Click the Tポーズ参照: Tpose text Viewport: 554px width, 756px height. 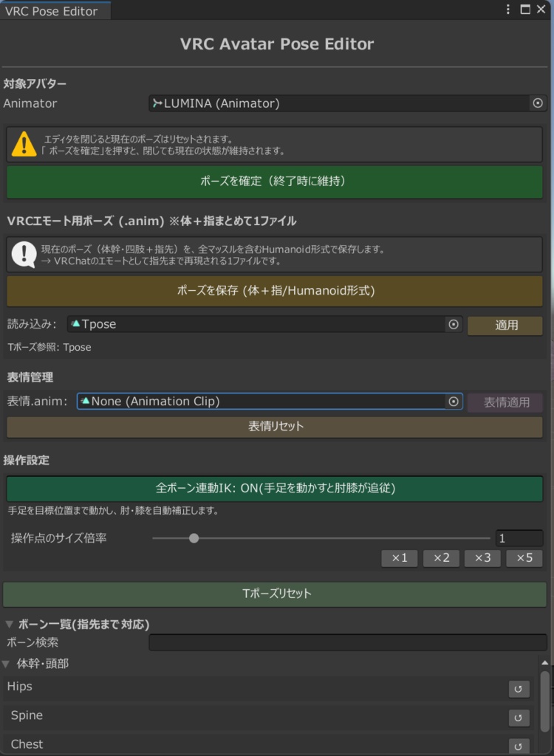49,347
